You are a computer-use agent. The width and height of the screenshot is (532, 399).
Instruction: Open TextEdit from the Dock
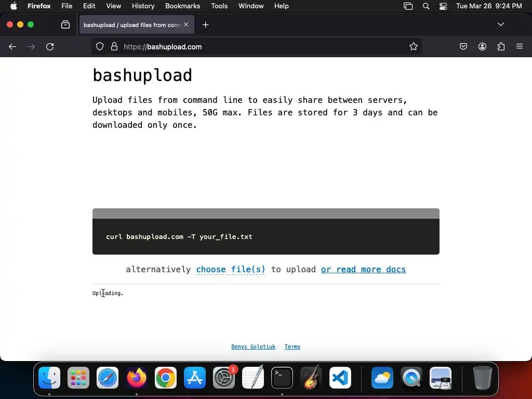pos(253,378)
